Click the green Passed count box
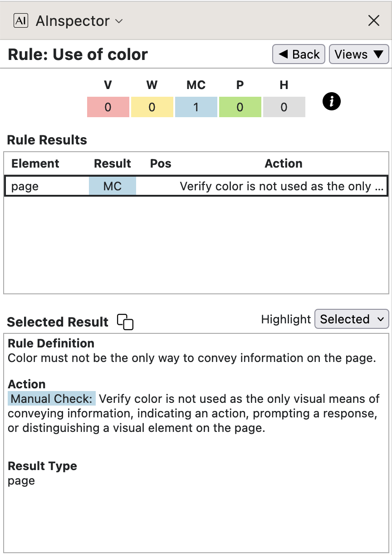The image size is (392, 555). point(240,107)
